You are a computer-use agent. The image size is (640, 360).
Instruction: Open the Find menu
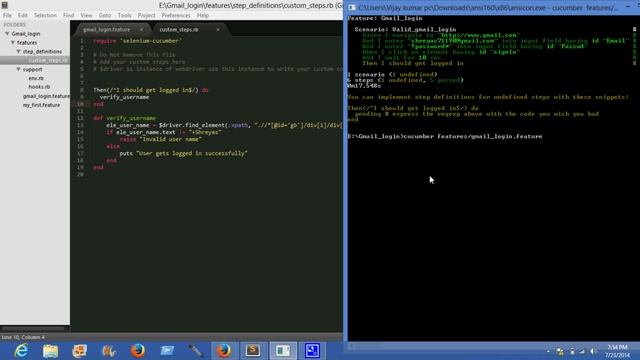(x=69, y=16)
